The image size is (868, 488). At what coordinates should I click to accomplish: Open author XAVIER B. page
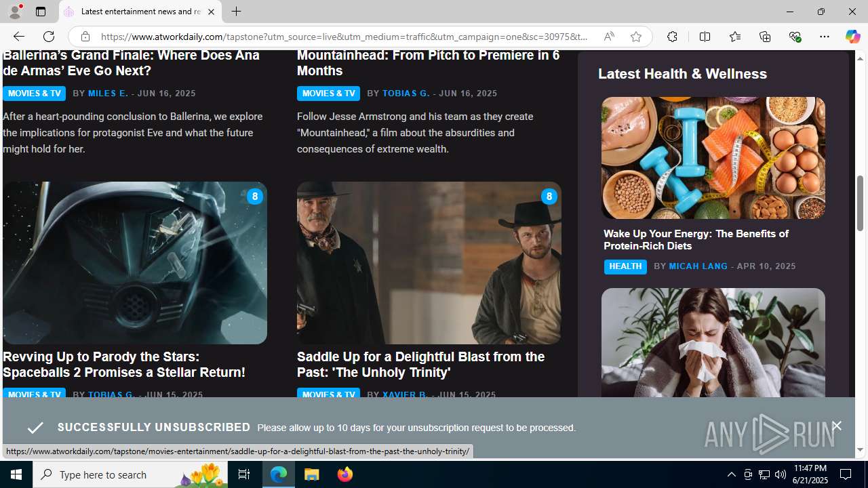pyautogui.click(x=406, y=394)
